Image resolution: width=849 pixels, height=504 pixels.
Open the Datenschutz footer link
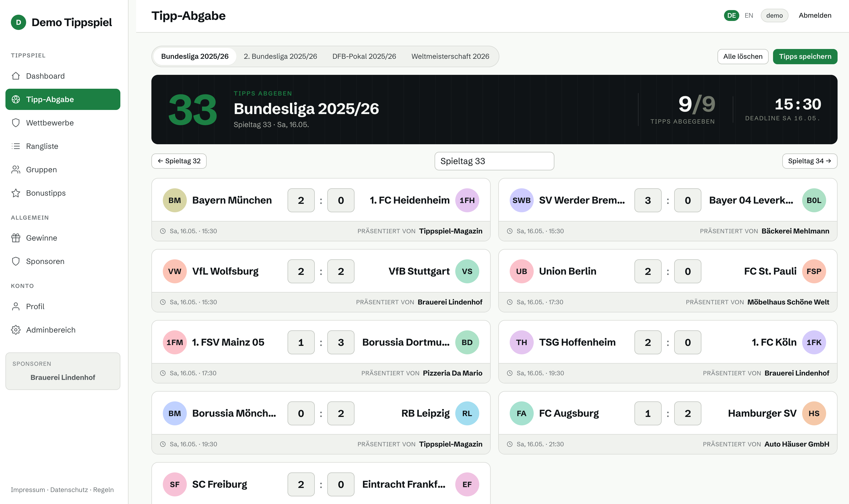69,490
